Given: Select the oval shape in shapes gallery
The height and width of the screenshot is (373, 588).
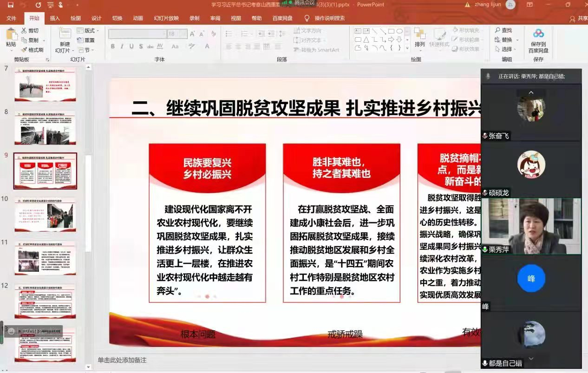Looking at the screenshot, I should tap(399, 31).
